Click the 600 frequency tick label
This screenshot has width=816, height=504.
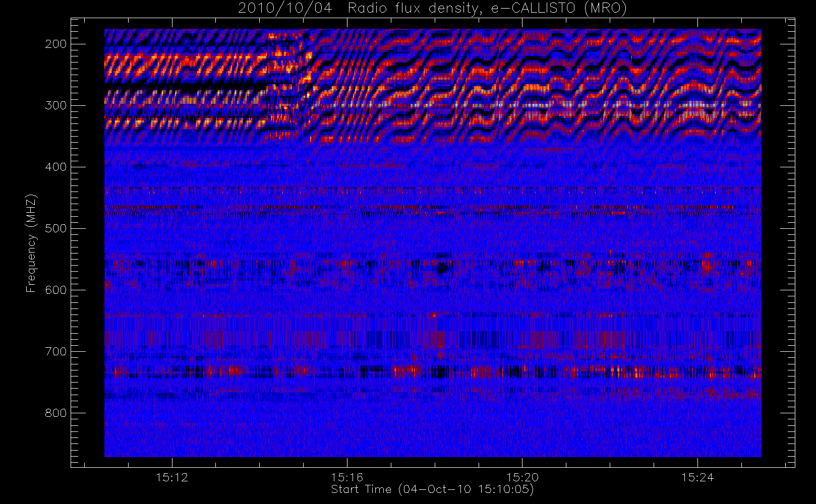coord(56,290)
